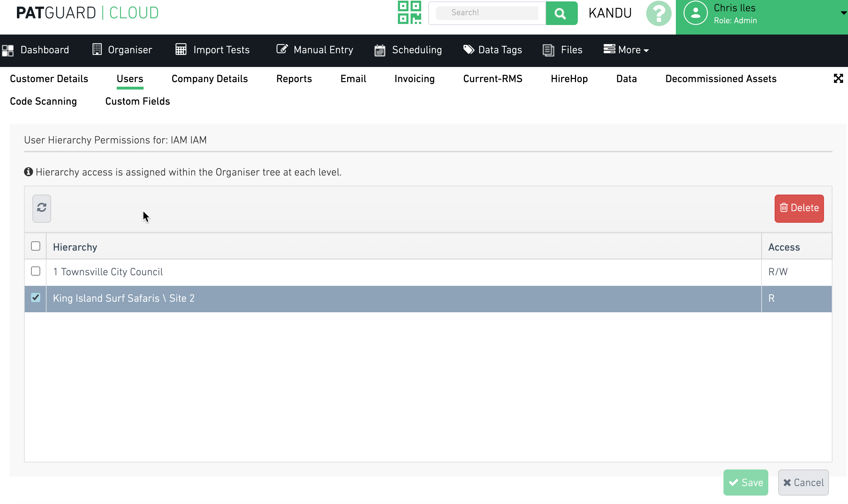Click the user avatar icon
This screenshot has height=504, width=848.
coord(695,13)
